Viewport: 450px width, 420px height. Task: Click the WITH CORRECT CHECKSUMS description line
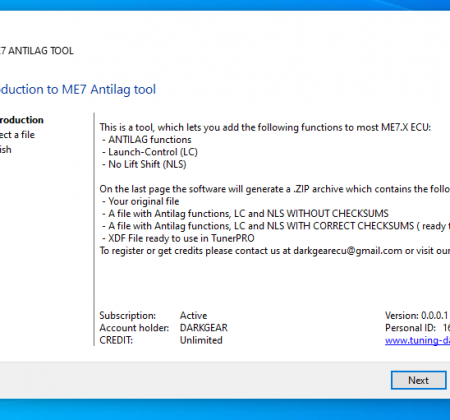[x=276, y=226]
